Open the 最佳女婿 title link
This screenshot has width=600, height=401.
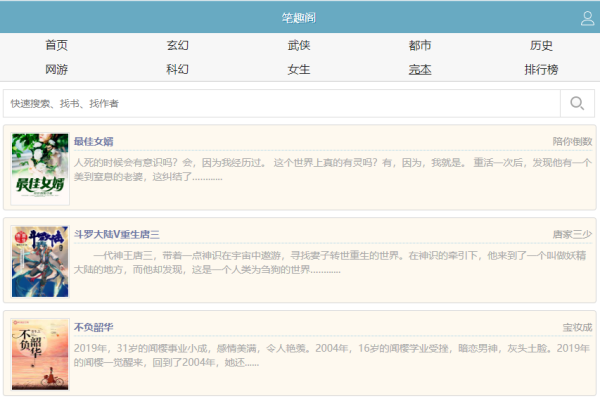tap(94, 142)
